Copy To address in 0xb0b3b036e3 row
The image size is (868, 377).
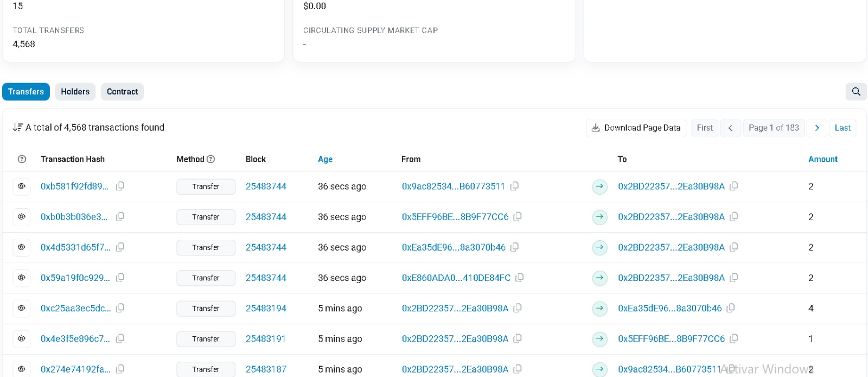click(x=734, y=216)
